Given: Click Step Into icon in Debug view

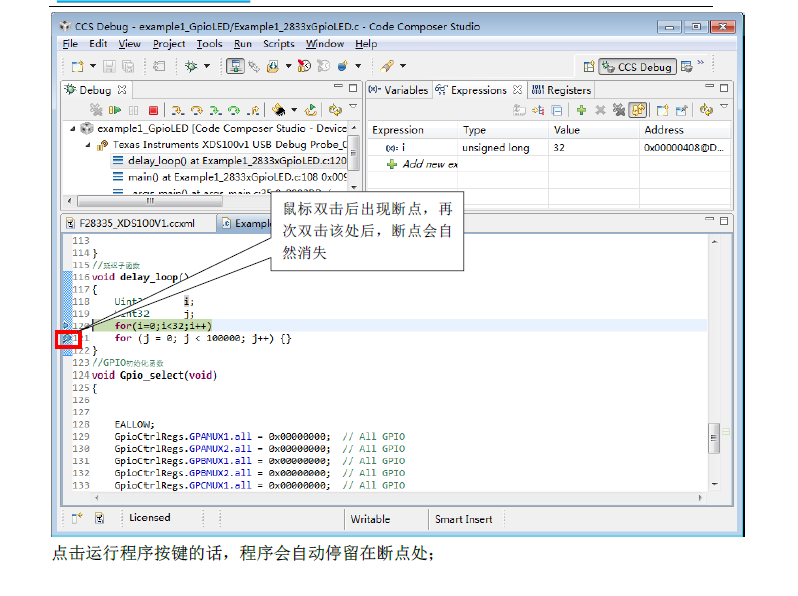Looking at the screenshot, I should pyautogui.click(x=177, y=110).
